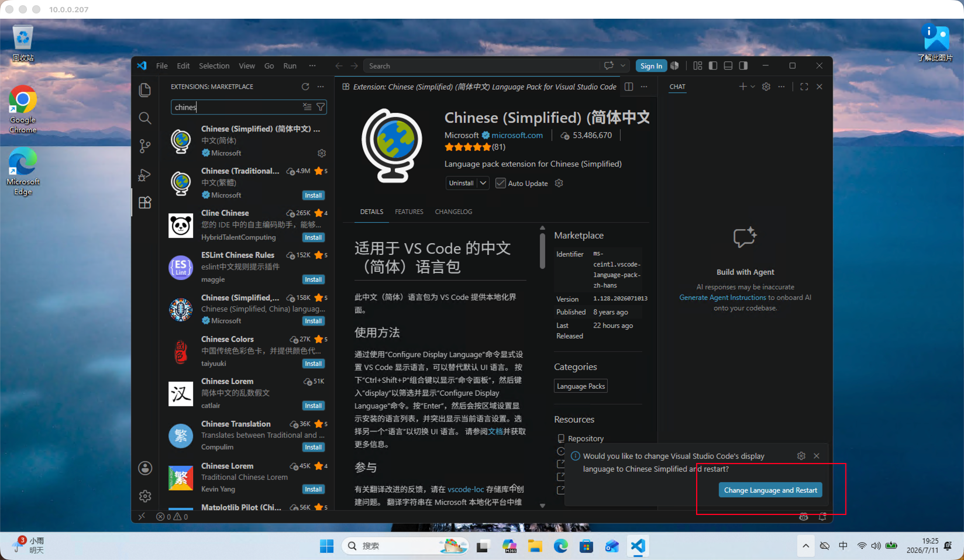The height and width of the screenshot is (560, 964).
Task: Open the Search view in activity bar
Action: 145,118
